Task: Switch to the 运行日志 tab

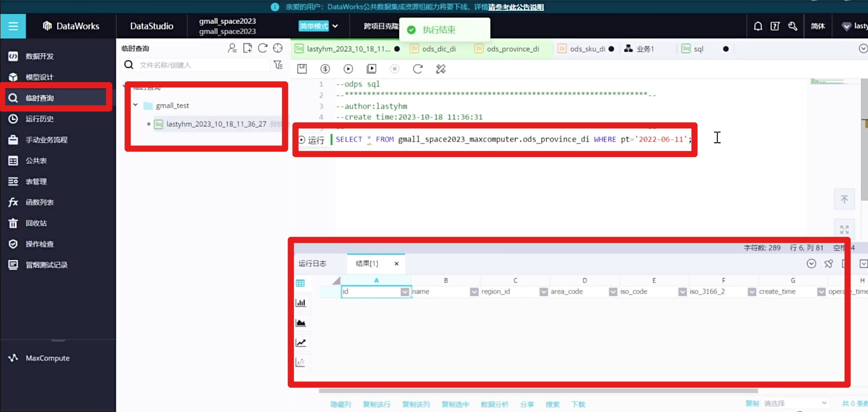Action: click(x=312, y=263)
